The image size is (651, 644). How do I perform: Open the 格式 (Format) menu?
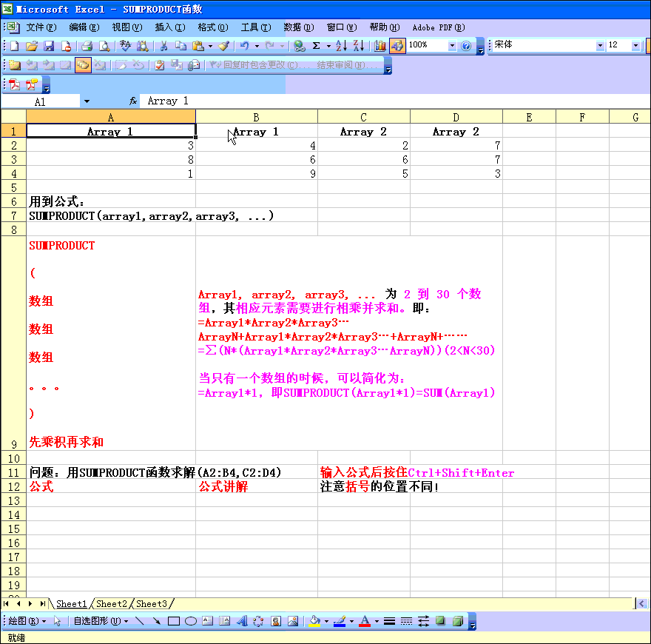point(212,27)
